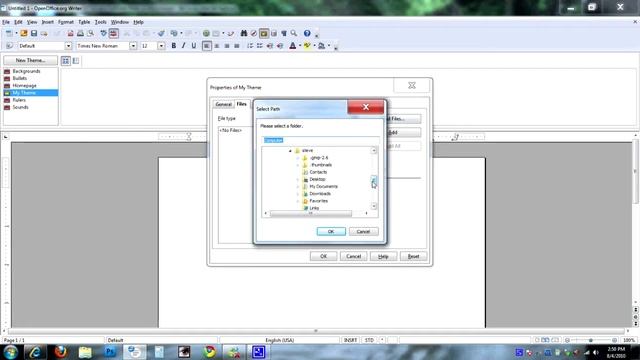Viewport: 640px width, 360px height.
Task: Toggle the Bullets list icon
Action: click(260, 46)
